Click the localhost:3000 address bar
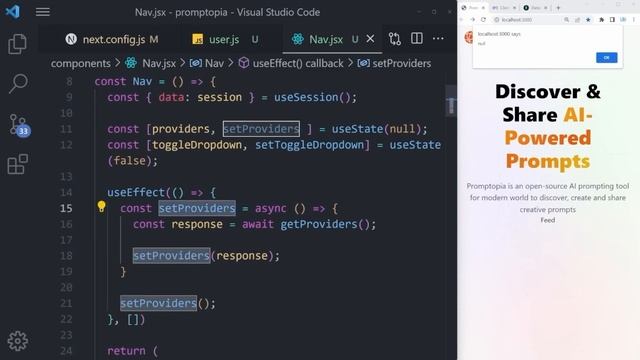Image resolution: width=640 pixels, height=360 pixels. click(527, 20)
